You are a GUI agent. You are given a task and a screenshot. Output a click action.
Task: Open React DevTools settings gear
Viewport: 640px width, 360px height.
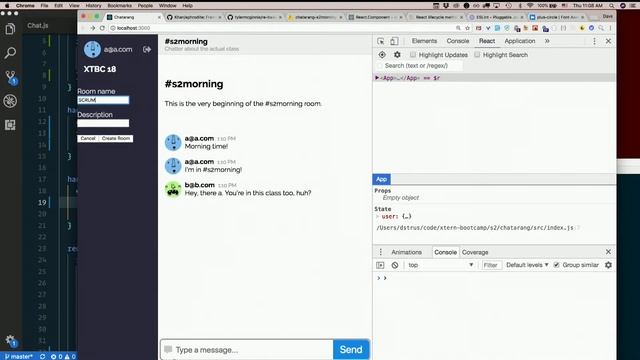[397, 55]
